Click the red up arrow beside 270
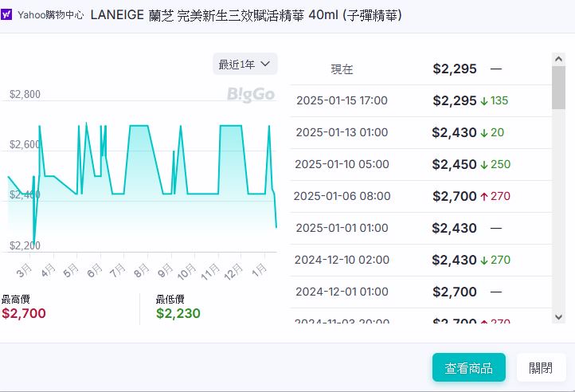Viewport: 575px width, 392px height. point(483,196)
